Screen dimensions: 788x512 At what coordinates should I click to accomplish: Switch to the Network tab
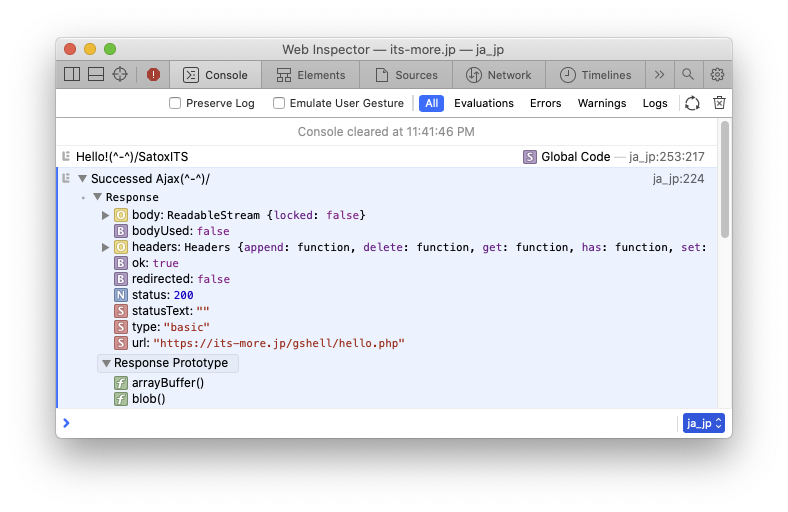(499, 75)
